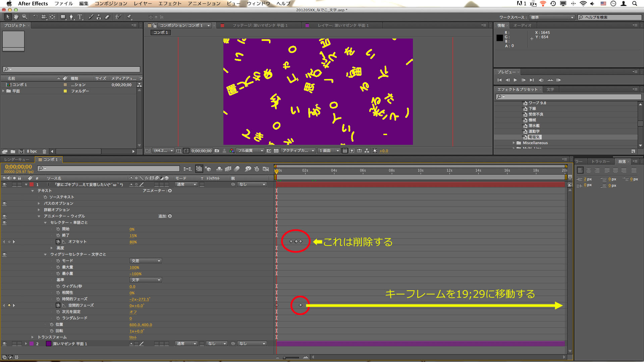Toggle stopwatch for オフセット property
Viewport: 644px width, 362px height.
coord(58,242)
